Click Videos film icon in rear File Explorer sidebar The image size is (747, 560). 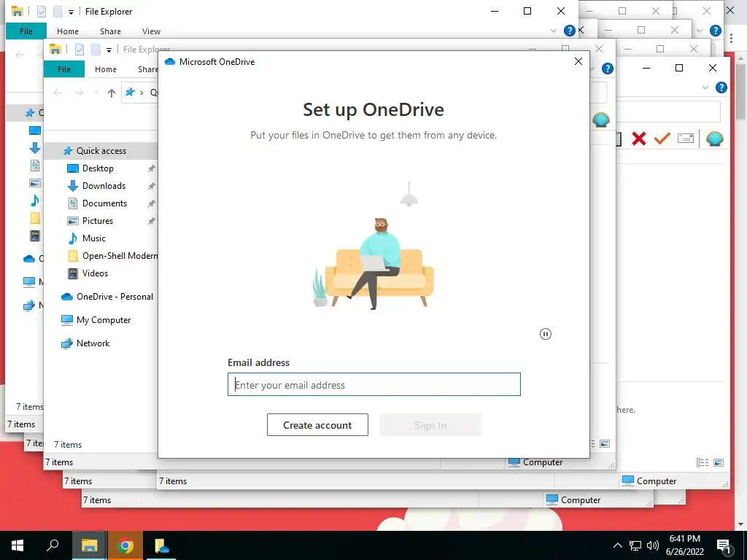point(35,236)
